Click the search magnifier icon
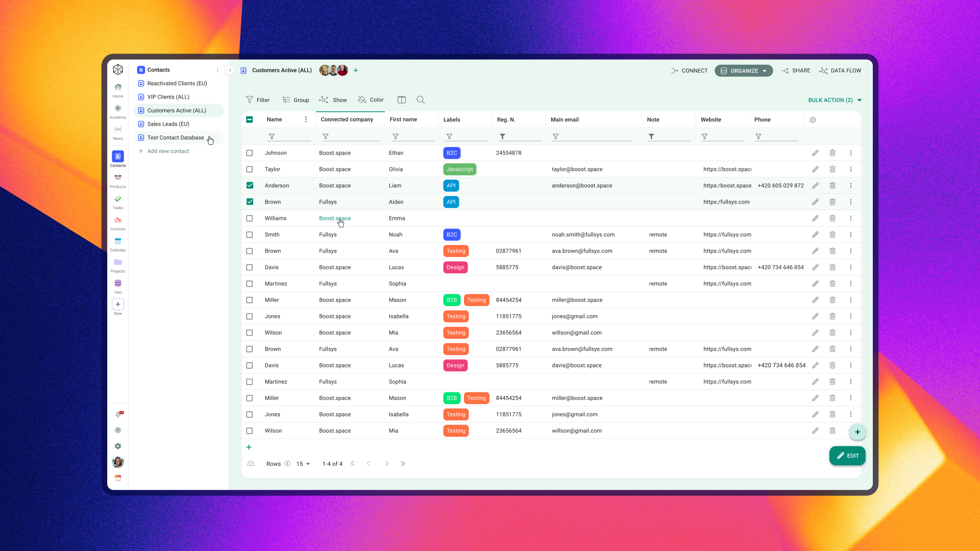Screen dimensions: 980x551 421,99
